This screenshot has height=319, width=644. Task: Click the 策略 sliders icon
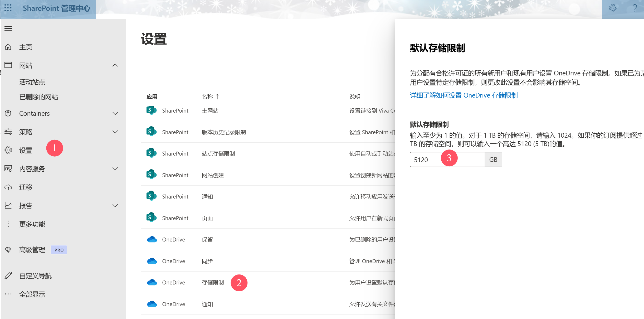(x=8, y=132)
